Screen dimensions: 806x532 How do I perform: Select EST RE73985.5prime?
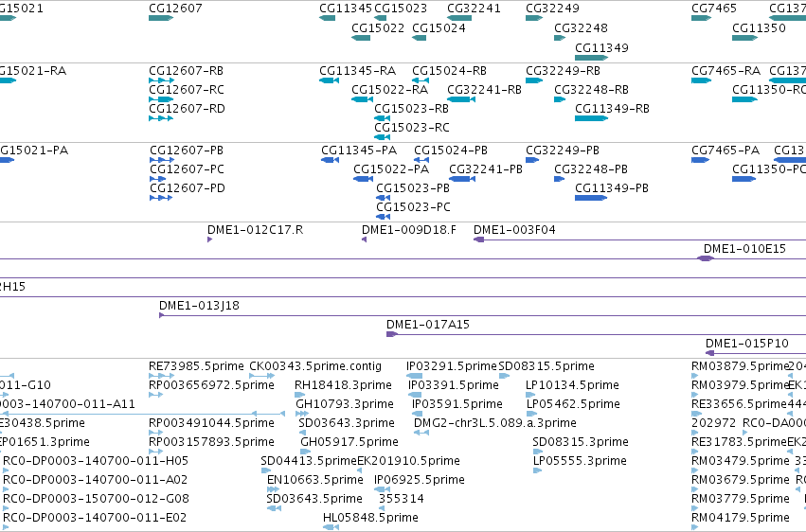tap(196, 366)
